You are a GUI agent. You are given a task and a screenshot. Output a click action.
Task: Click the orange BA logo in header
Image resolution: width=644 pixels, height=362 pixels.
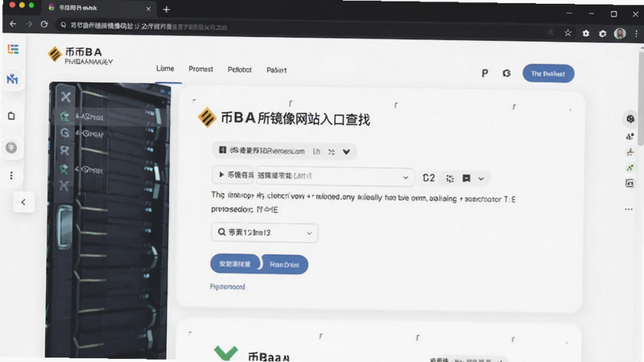pos(54,54)
